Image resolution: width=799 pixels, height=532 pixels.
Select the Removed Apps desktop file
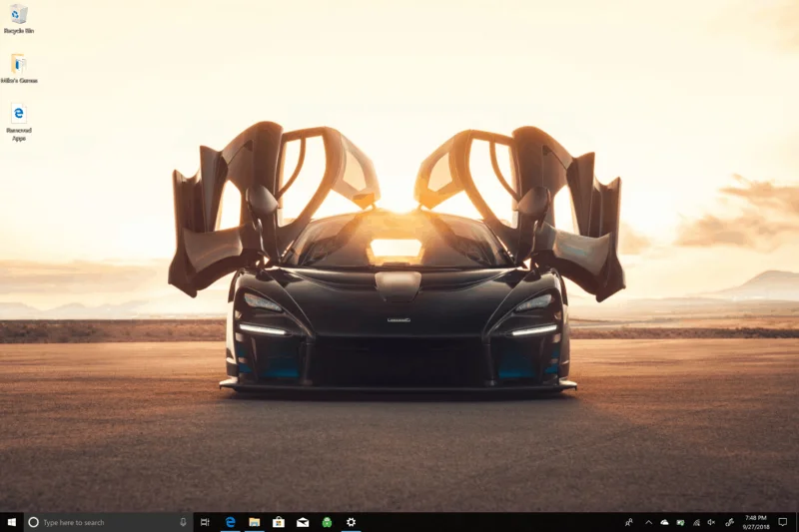click(18, 116)
